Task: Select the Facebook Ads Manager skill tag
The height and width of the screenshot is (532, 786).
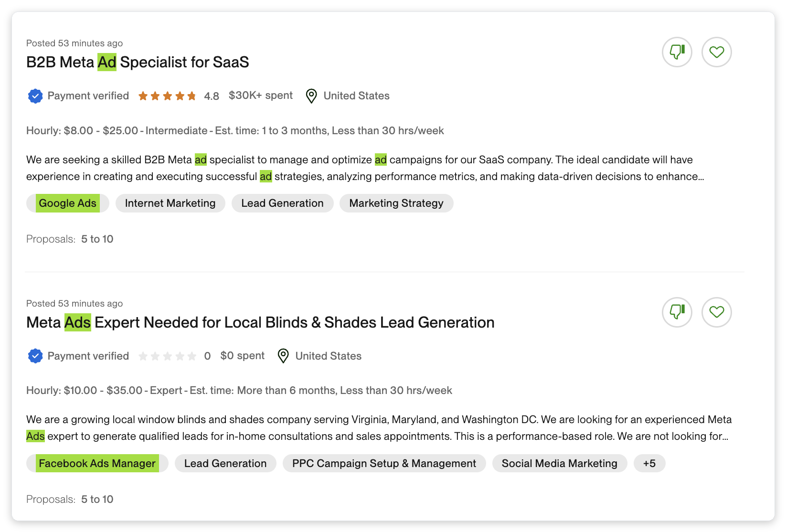Action: pyautogui.click(x=97, y=463)
